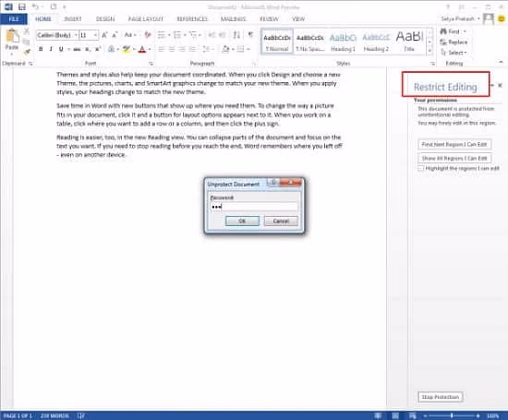Open the shading color dropdown

point(233,49)
